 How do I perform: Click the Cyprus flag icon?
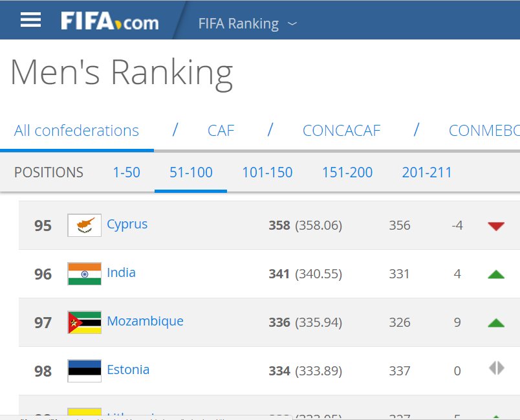pyautogui.click(x=85, y=225)
